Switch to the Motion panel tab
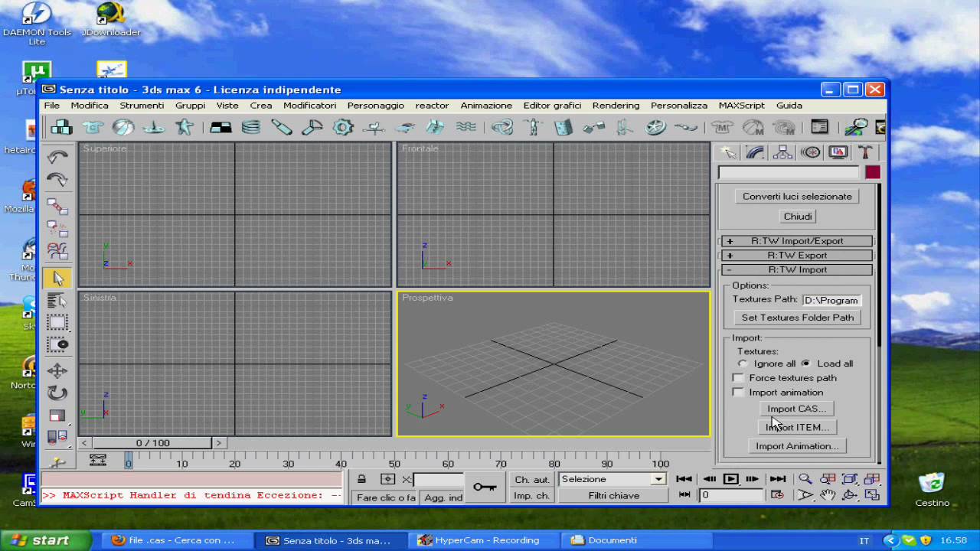This screenshot has width=980, height=551. point(810,152)
